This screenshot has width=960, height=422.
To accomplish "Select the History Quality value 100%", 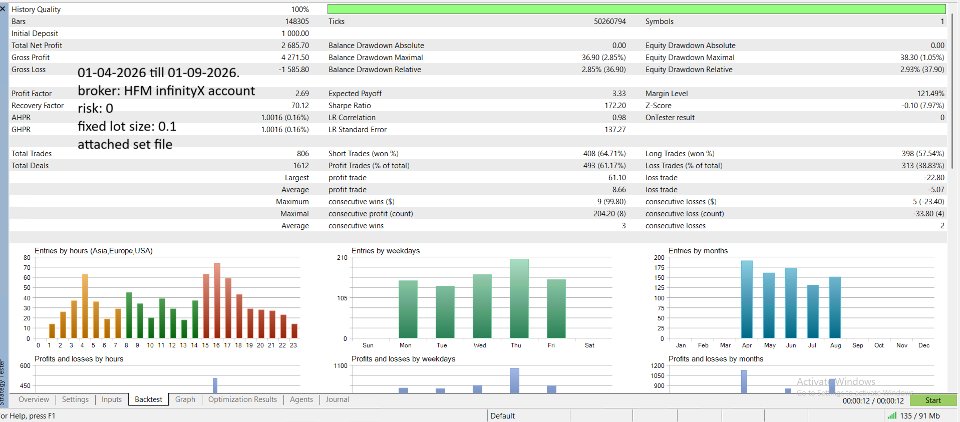I will [300, 10].
